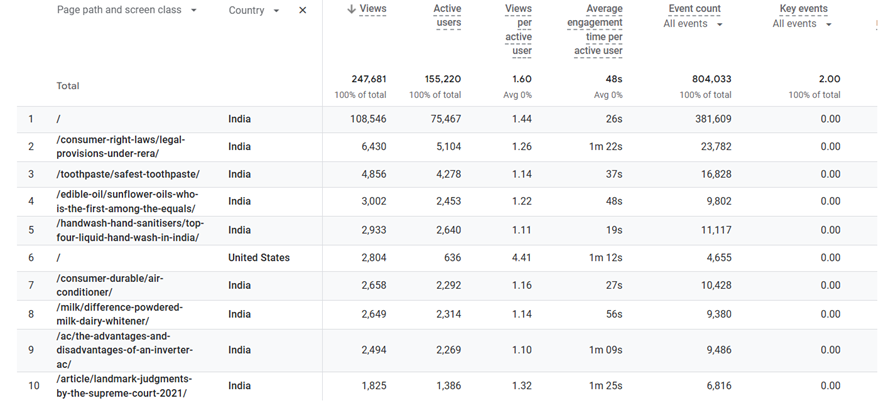Click the top-four-liquid-hand-wash page path
This screenshot has height=403, width=893.
tap(130, 229)
